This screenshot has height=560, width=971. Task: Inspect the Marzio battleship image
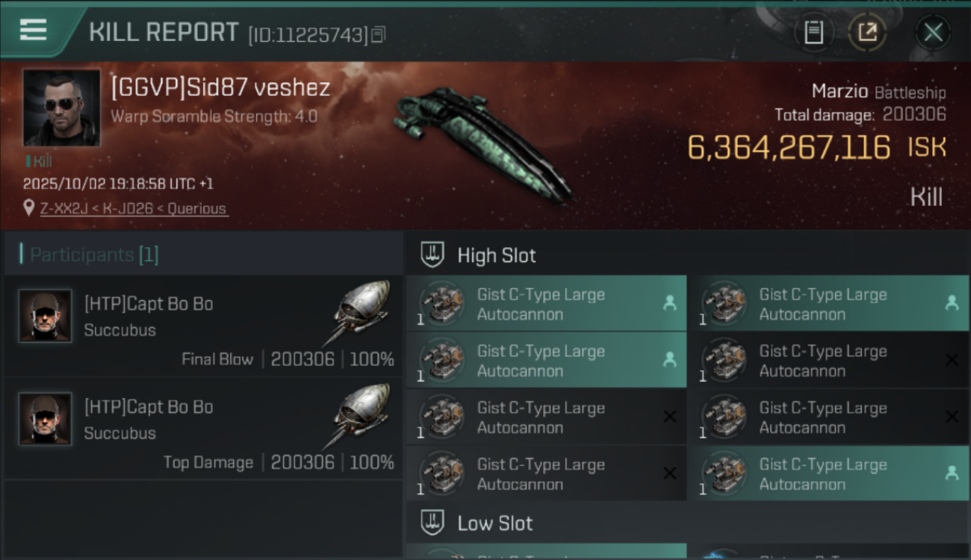(x=478, y=140)
